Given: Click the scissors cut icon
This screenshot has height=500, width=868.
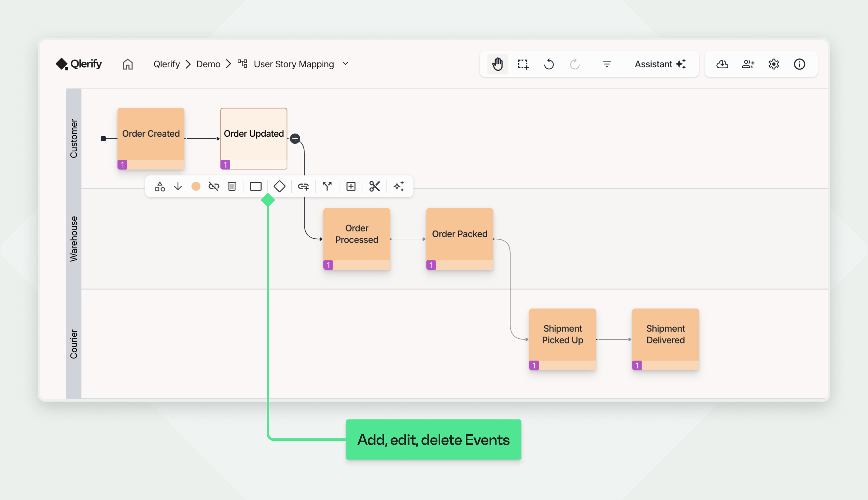Looking at the screenshot, I should click(375, 186).
